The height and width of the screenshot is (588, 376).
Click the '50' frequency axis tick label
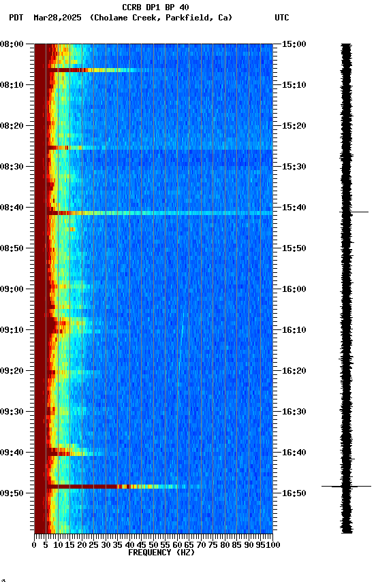click(153, 545)
